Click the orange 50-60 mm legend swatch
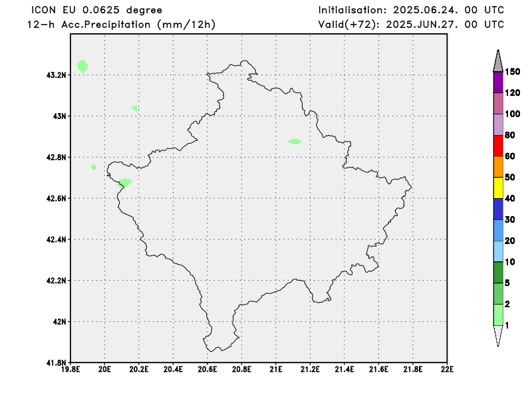The image size is (532, 411). point(498,167)
